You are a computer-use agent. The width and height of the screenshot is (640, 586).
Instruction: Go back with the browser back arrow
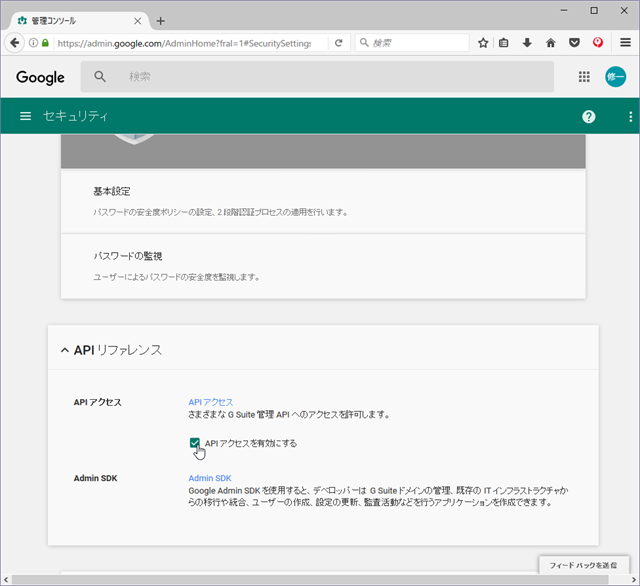tap(15, 43)
